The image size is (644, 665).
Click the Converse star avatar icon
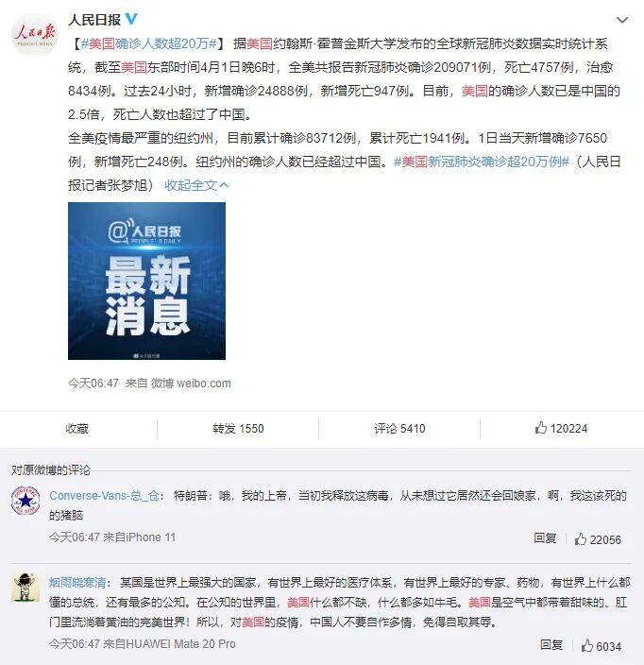tap(25, 500)
